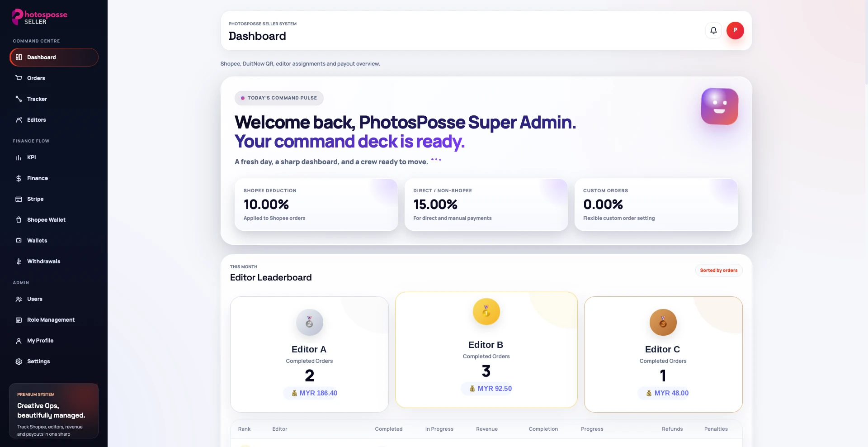Viewport: 868px width, 447px height.
Task: Click Editor C bronze medal badge
Action: pyautogui.click(x=663, y=322)
